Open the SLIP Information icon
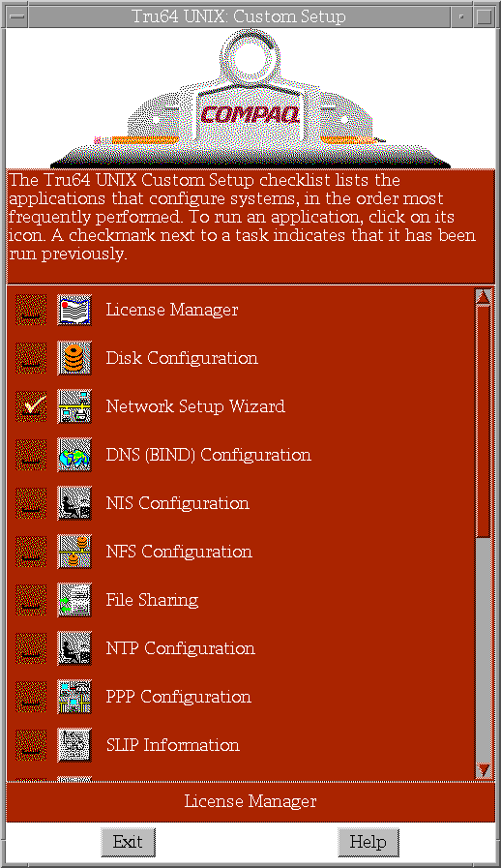The width and height of the screenshot is (501, 868). click(x=74, y=745)
